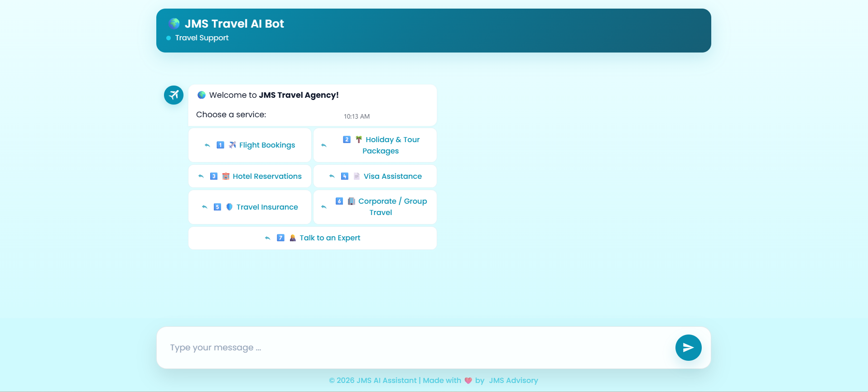The height and width of the screenshot is (392, 868).
Task: Choose Corporate / Group Travel
Action: pyautogui.click(x=392, y=207)
